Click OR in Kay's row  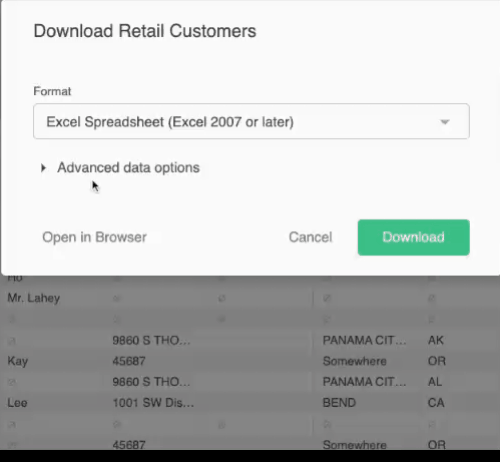tap(437, 361)
